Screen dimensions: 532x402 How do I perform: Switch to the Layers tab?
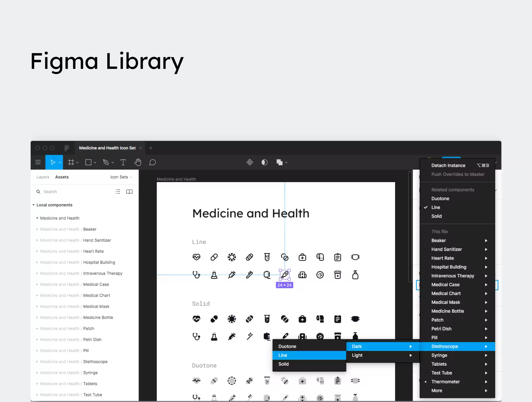[x=43, y=177]
